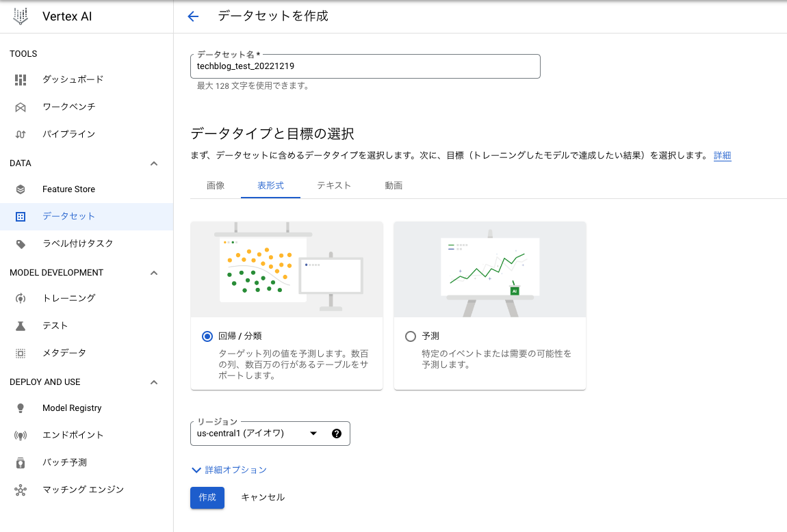Open the パイプライン pipeline icon

pyautogui.click(x=21, y=134)
